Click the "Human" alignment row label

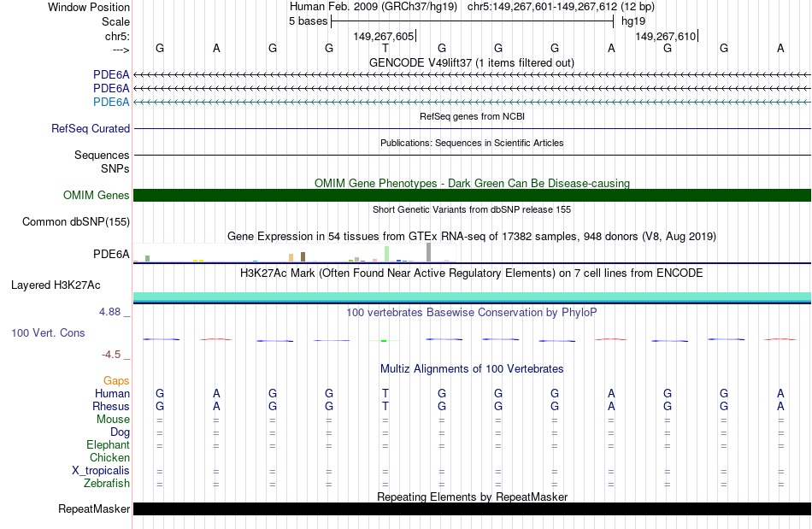click(112, 393)
